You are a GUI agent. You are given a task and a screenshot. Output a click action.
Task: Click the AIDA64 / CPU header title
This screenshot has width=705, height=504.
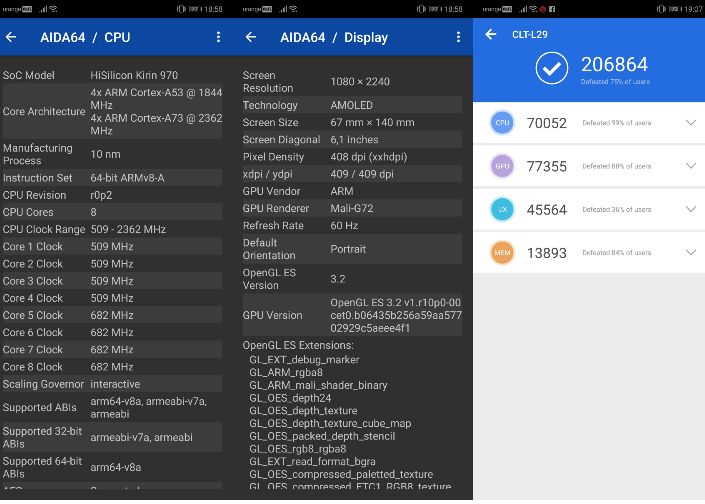point(85,37)
